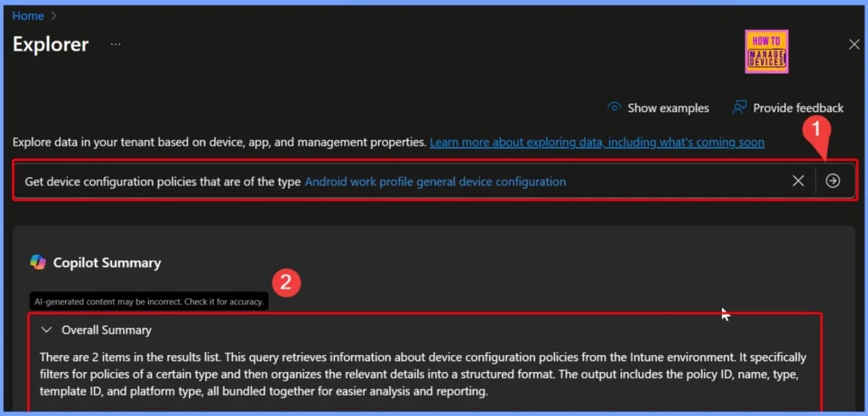This screenshot has width=868, height=416.
Task: Run the query with the arrow submit icon
Action: click(832, 181)
